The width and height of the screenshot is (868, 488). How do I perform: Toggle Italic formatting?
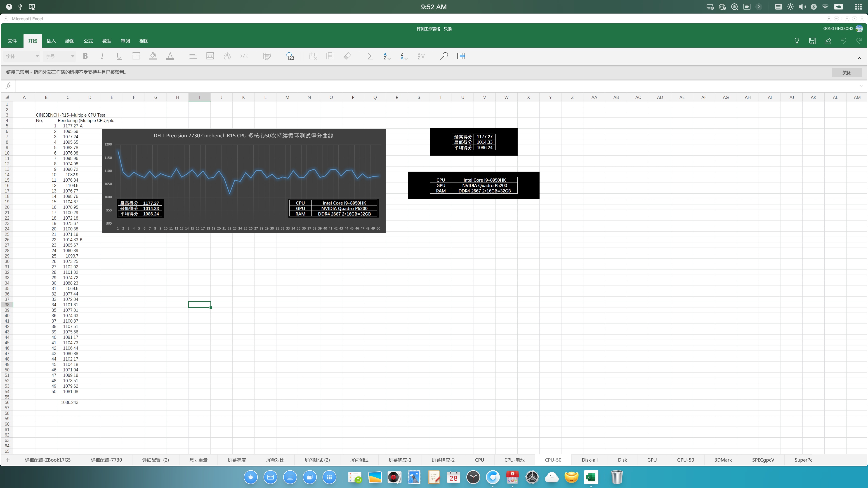coord(102,56)
